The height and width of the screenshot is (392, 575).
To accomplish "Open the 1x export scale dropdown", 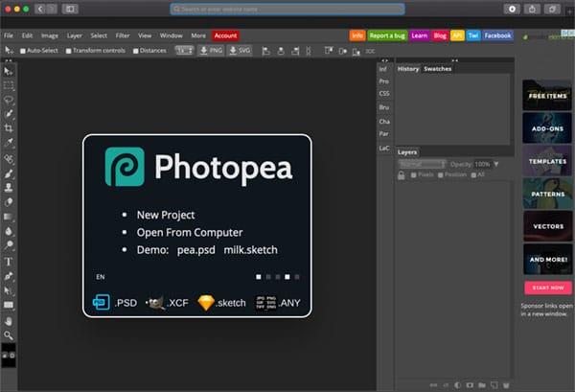I will (x=184, y=50).
